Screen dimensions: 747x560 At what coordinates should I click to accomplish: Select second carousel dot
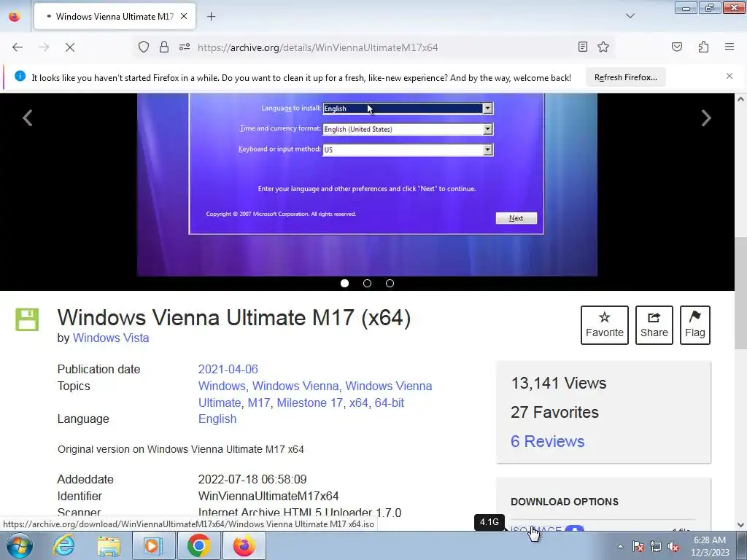tap(368, 284)
